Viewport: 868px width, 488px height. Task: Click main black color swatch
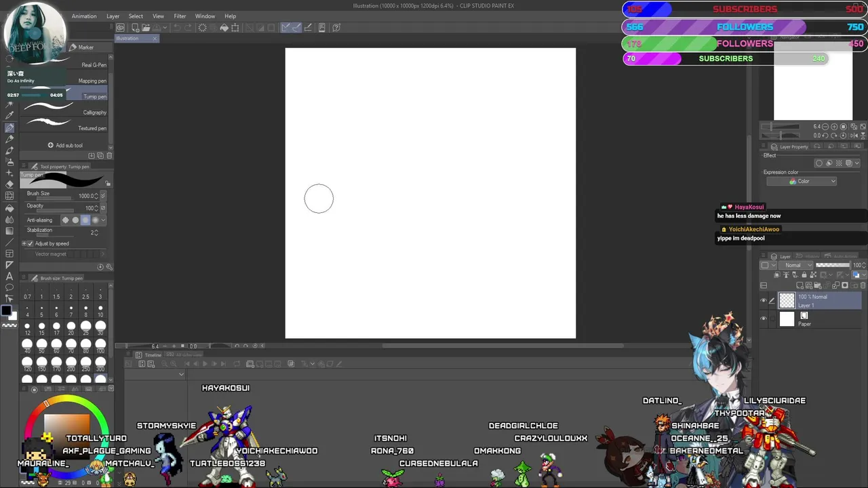pos(6,310)
